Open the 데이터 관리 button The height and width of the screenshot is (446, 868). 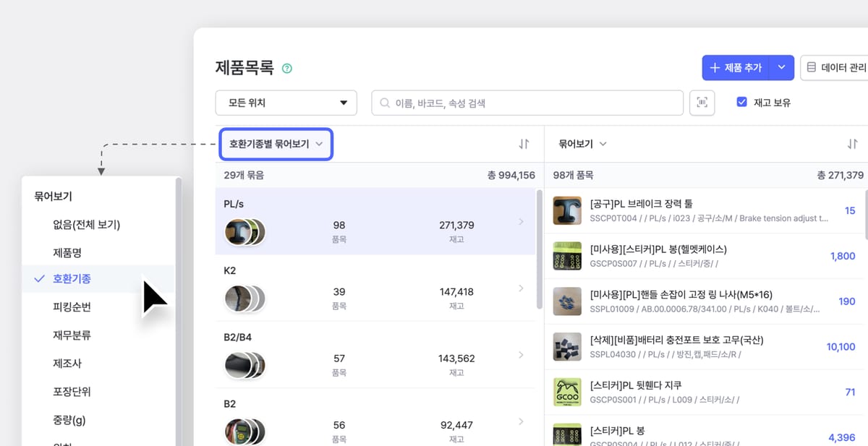pos(835,67)
